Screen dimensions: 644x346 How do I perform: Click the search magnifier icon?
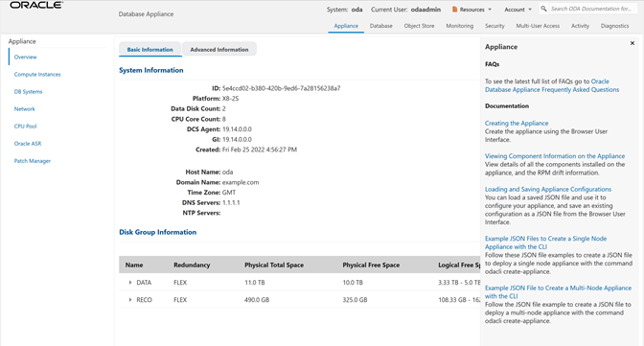click(x=543, y=9)
